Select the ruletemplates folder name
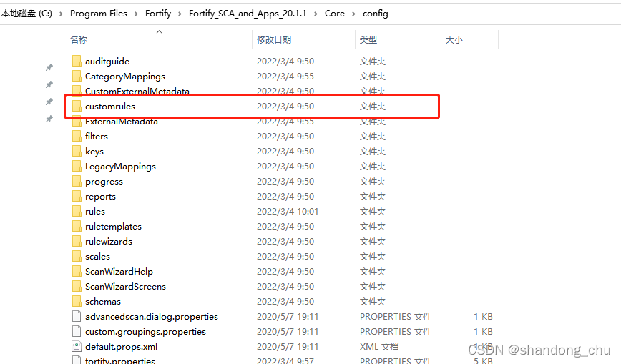Image resolution: width=621 pixels, height=364 pixels. (x=113, y=227)
